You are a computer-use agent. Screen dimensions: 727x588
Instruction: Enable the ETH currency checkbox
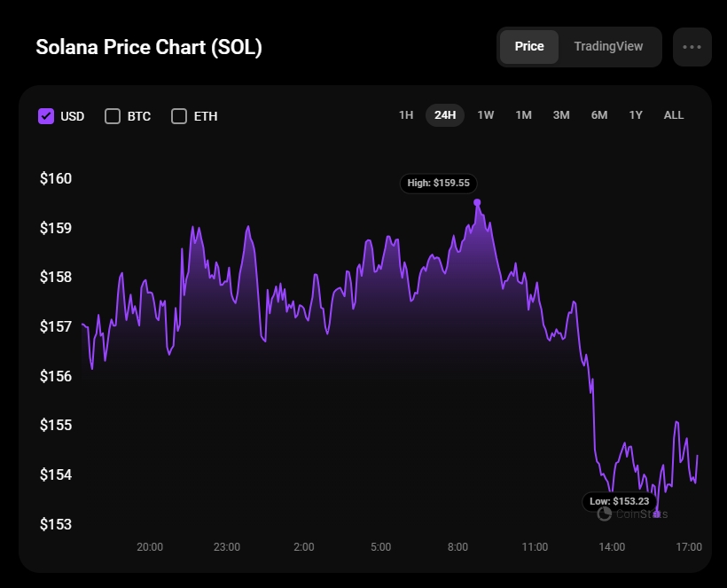(179, 116)
